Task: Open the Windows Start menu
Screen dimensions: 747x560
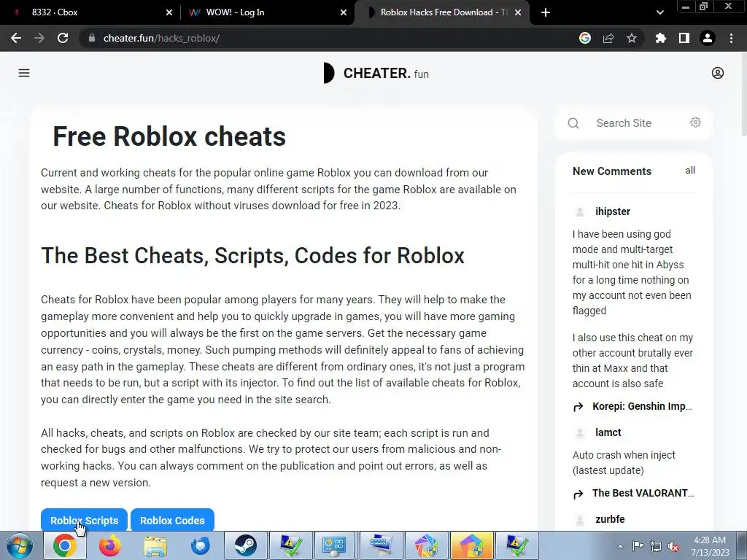Action: pos(20,545)
